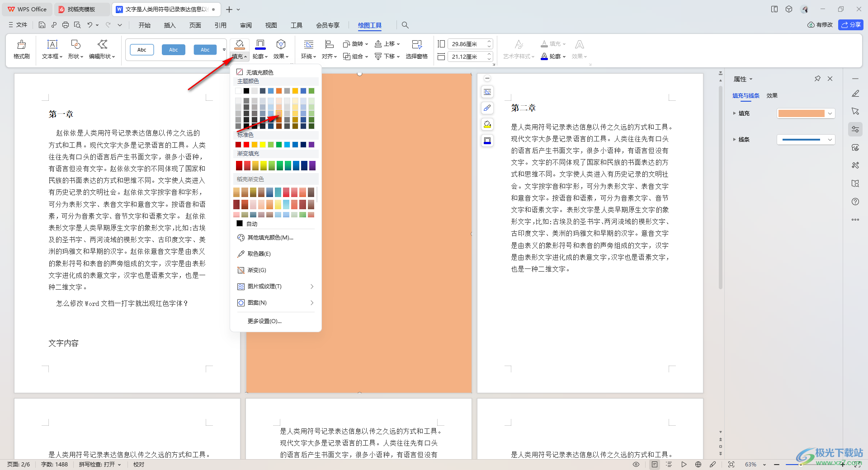
Task: Open the zoom percentage dropdown
Action: coord(764,465)
